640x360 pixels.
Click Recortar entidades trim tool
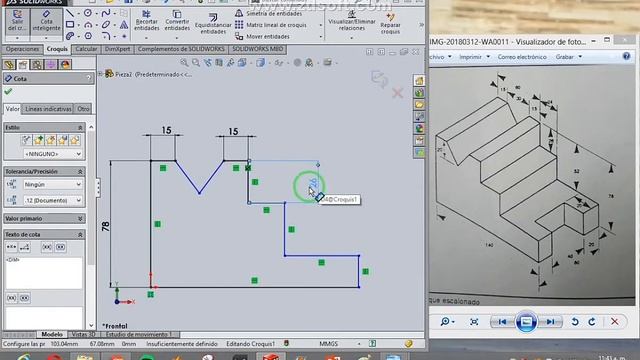(x=147, y=21)
